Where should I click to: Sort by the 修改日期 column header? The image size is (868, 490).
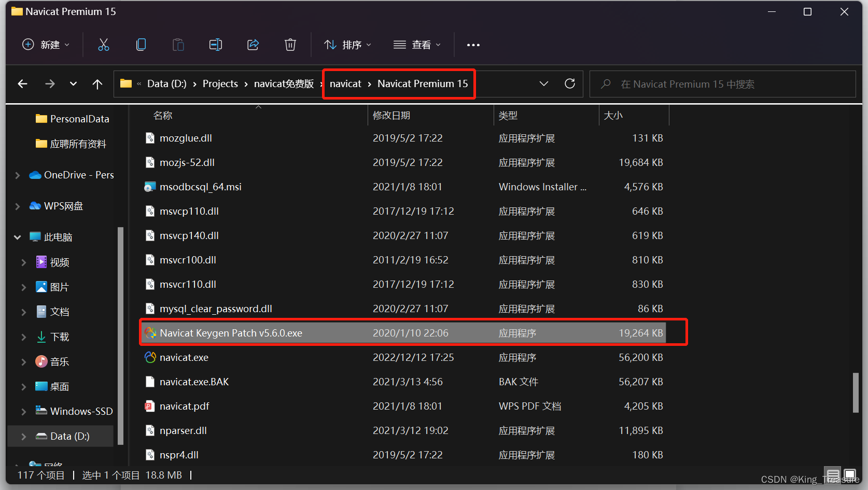click(x=391, y=115)
